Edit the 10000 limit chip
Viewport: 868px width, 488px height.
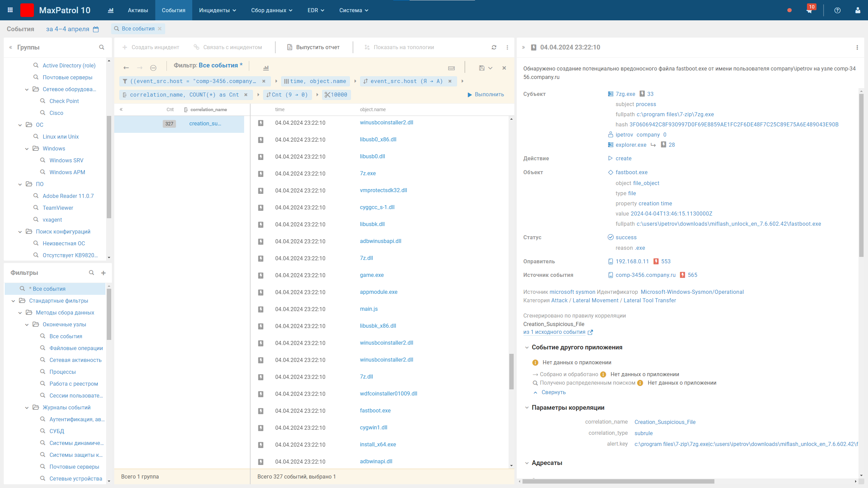tap(336, 95)
